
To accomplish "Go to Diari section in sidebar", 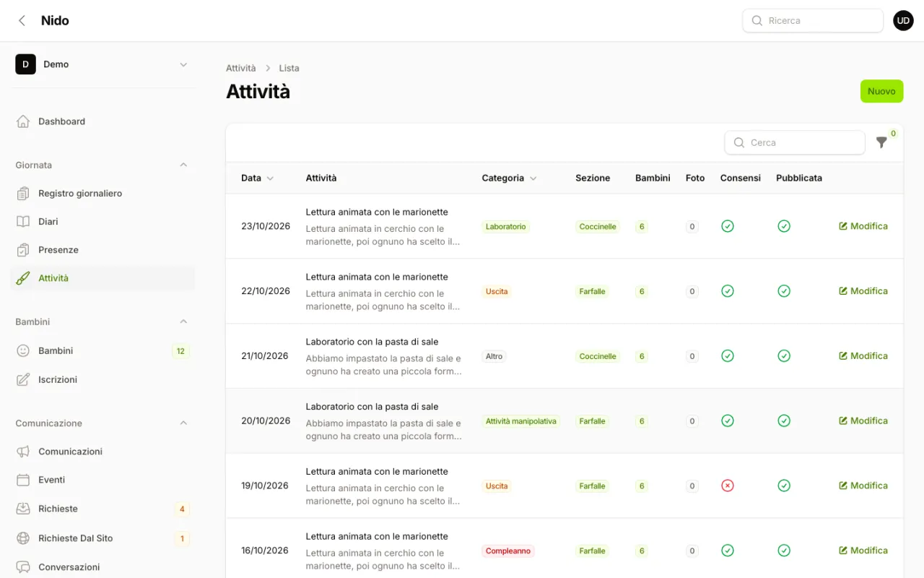I will tap(103, 222).
